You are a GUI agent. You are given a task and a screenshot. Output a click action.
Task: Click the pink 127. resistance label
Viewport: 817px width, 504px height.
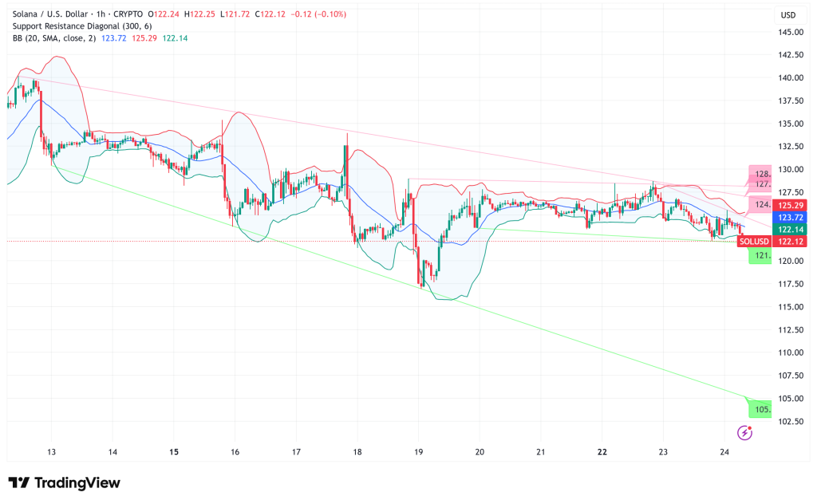click(762, 184)
